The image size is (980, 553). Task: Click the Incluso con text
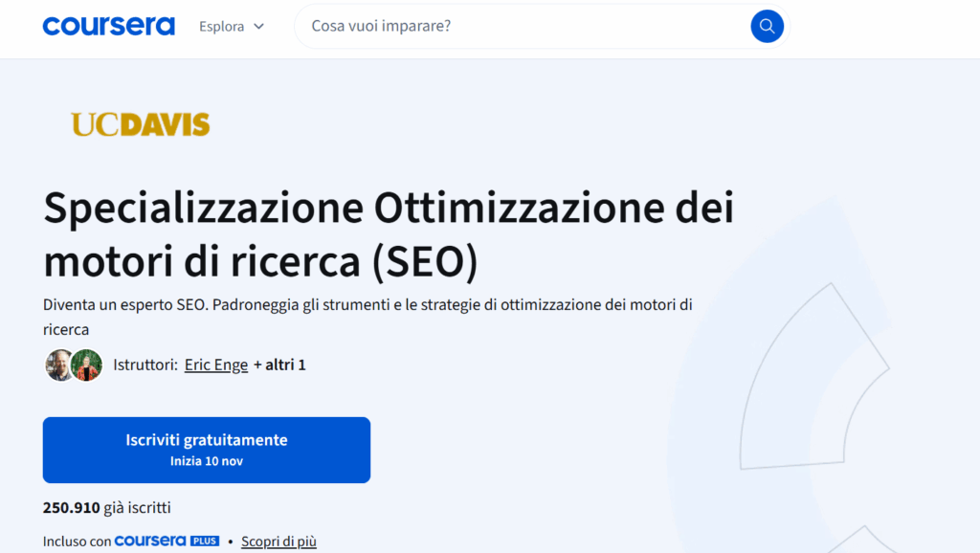point(75,540)
